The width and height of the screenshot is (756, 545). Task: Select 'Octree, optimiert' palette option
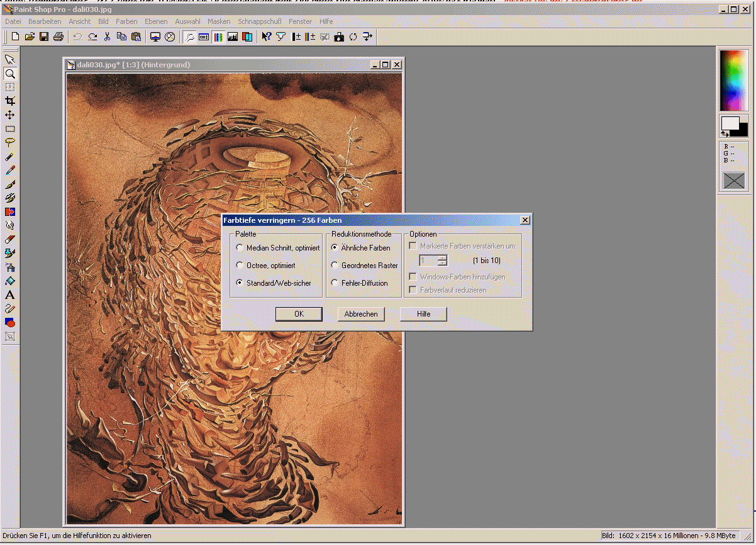point(265,266)
